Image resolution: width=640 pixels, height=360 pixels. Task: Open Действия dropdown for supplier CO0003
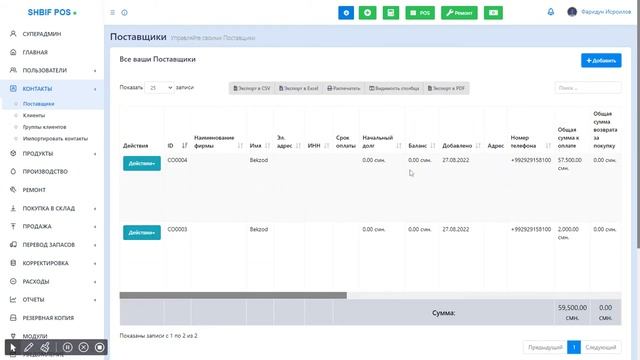click(142, 233)
